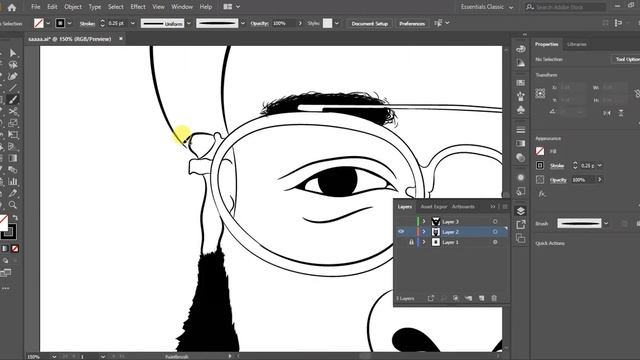Select the Paintbrush tool
The height and width of the screenshot is (360, 640).
(x=13, y=100)
